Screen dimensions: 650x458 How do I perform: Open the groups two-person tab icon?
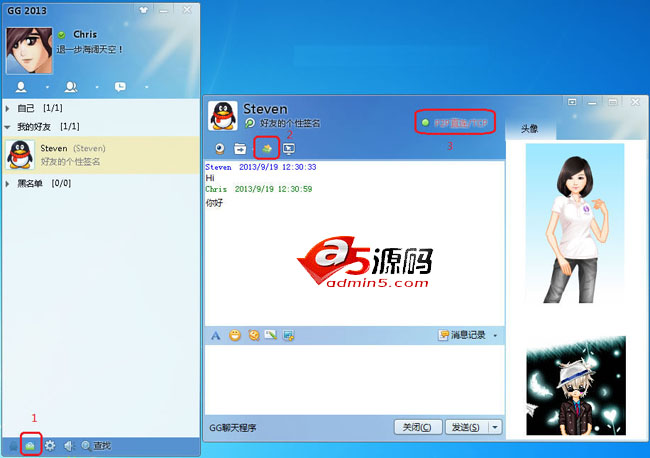click(71, 87)
